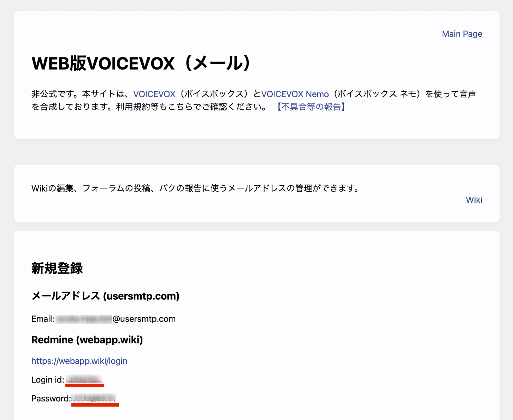
Task: Click the 'Login id:' label
Action: pyautogui.click(x=48, y=380)
